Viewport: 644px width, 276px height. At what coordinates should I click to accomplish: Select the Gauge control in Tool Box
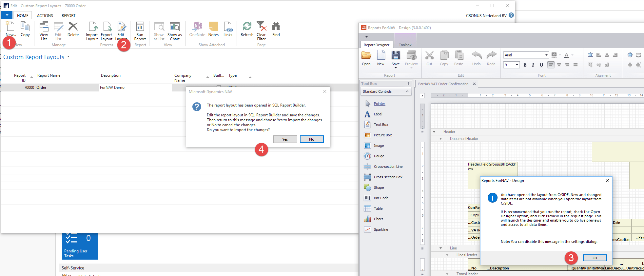tap(379, 156)
